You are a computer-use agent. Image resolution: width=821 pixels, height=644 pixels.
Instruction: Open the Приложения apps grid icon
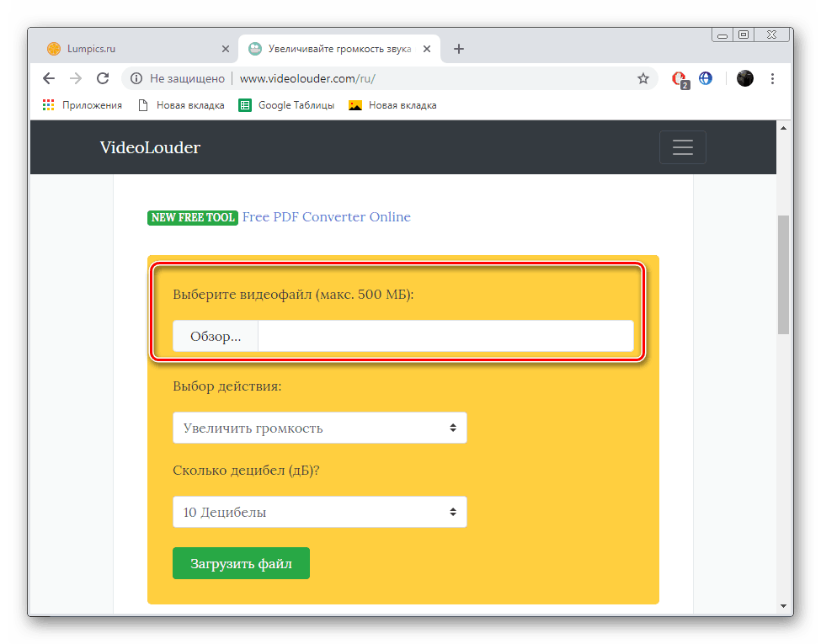(48, 105)
